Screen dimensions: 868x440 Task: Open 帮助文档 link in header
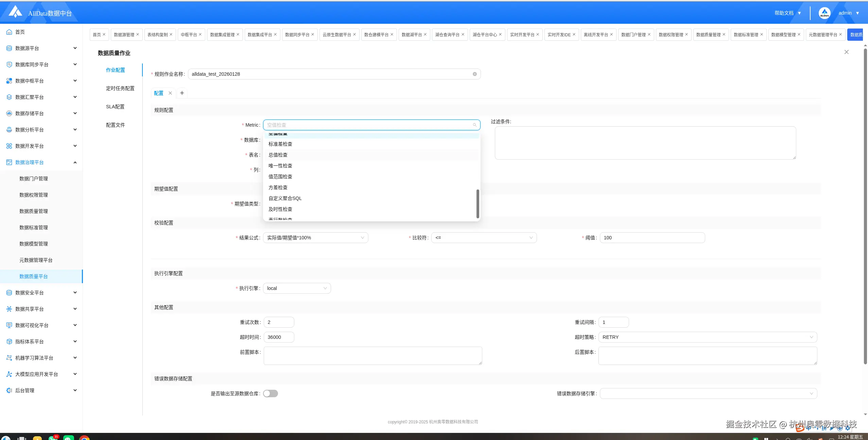[x=784, y=13]
